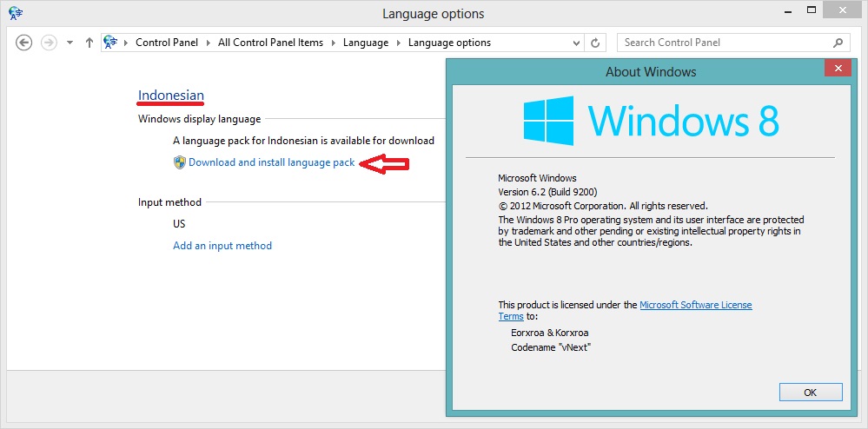Click the US input method entry
Image resolution: width=868 pixels, height=429 pixels.
point(179,224)
